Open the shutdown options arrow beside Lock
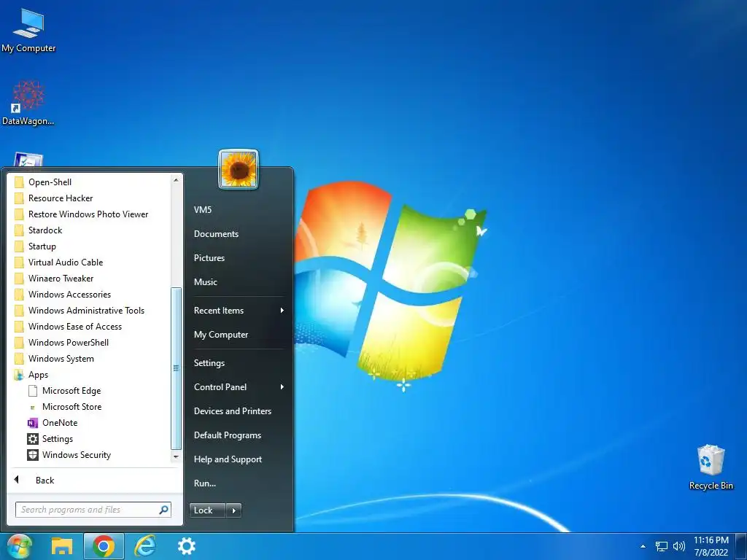 coord(233,510)
